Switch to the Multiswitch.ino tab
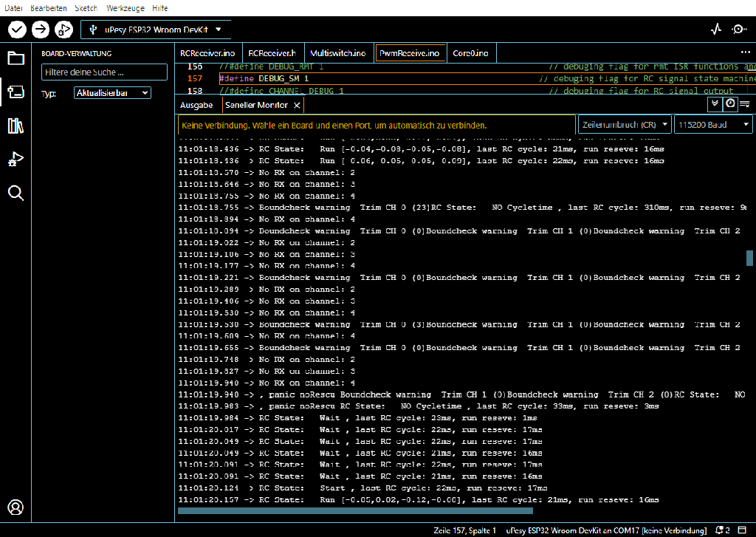756x537 pixels. click(x=337, y=53)
